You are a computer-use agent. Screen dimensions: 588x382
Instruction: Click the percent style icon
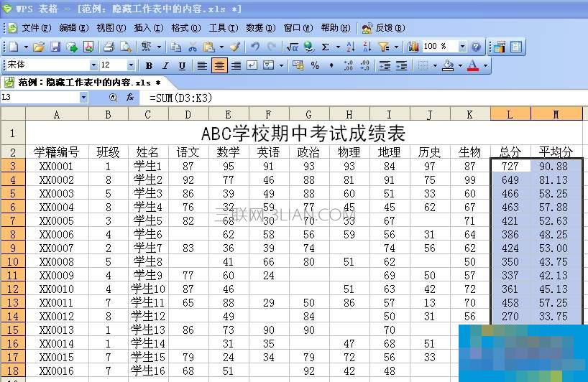click(315, 65)
